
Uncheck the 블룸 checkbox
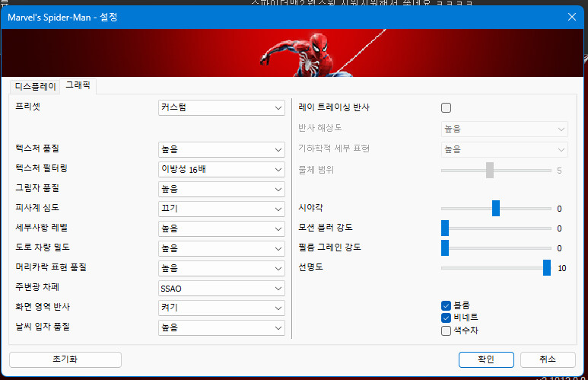pos(446,305)
